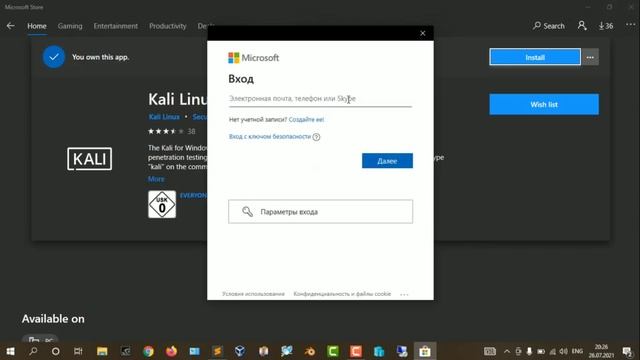Click the security key help question icon
The image size is (640, 360).
click(x=316, y=137)
